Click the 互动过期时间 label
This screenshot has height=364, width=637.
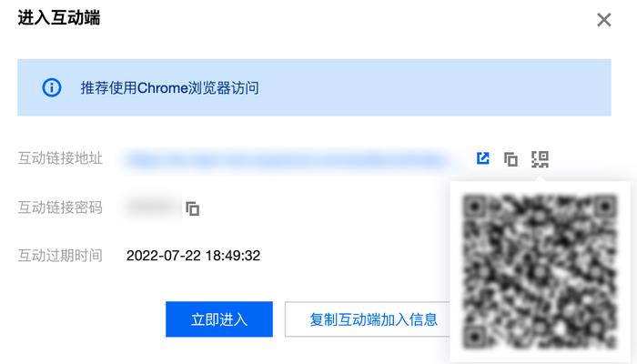(x=60, y=256)
